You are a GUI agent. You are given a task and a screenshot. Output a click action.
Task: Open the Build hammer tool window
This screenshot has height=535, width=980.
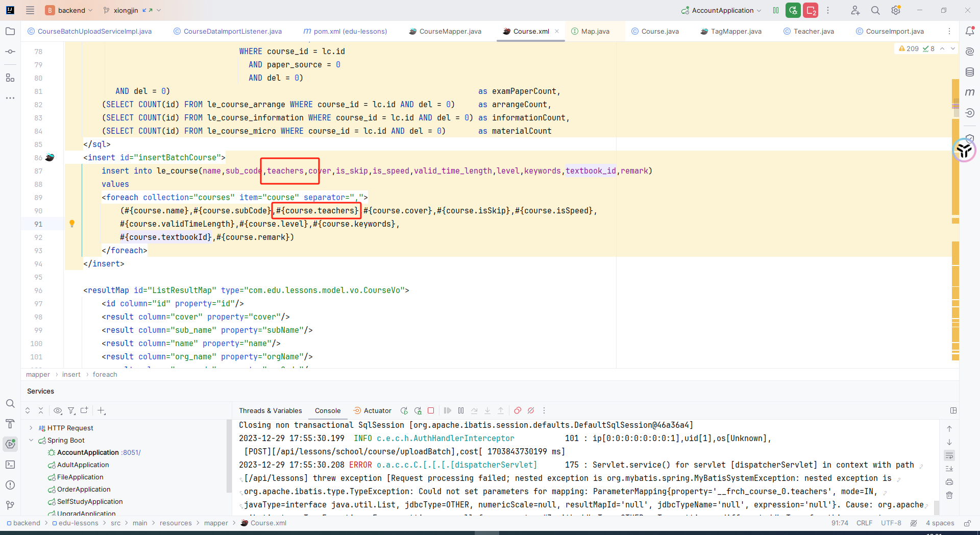(10, 424)
